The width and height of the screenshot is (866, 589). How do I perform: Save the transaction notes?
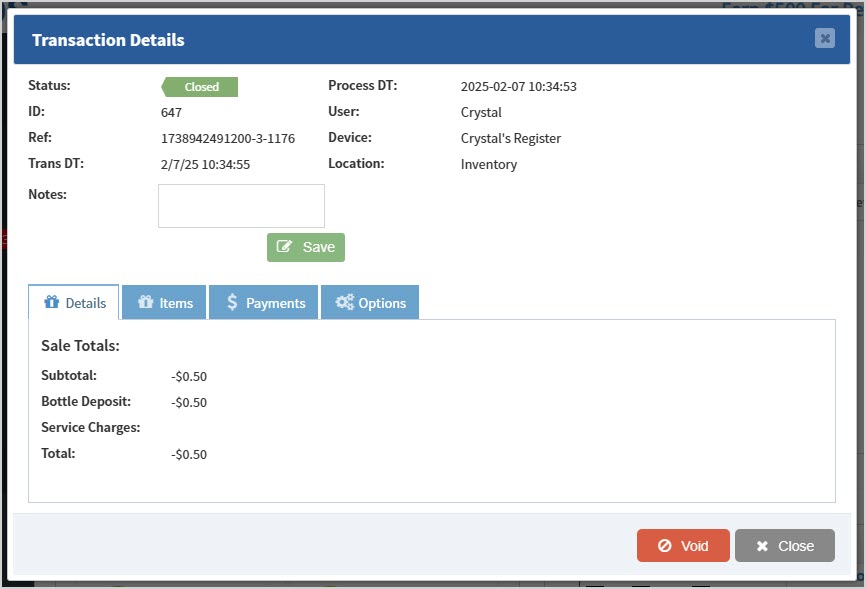coord(305,247)
